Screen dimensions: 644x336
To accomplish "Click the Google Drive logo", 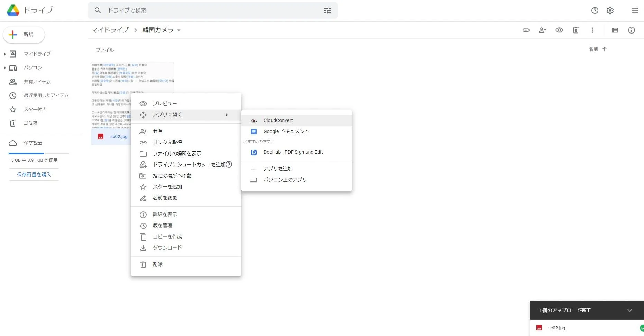I will pos(13,10).
